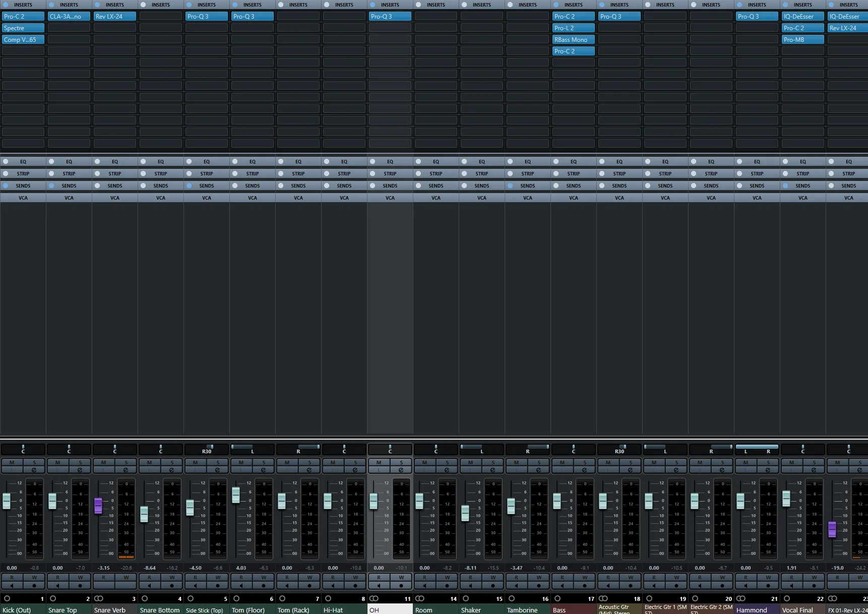Bypass EQ on the Snare Top channel
This screenshot has height=614, width=868.
[x=51, y=161]
